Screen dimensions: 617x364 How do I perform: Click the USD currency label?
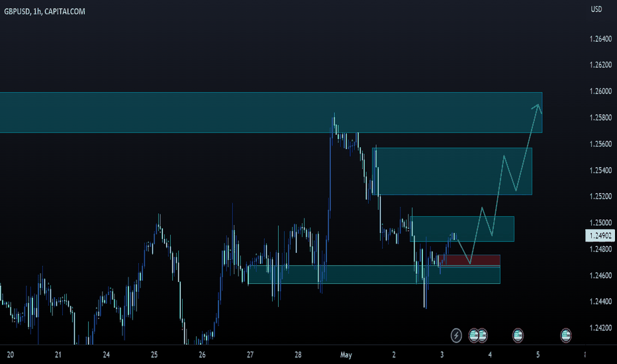pos(596,9)
